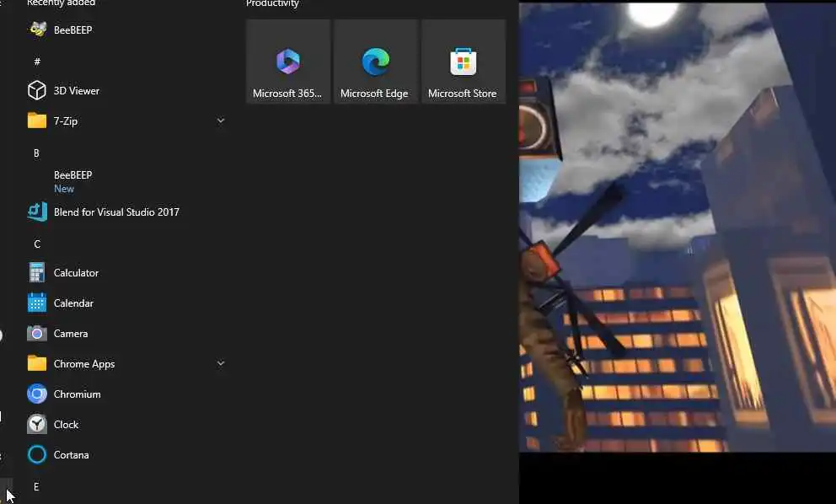The width and height of the screenshot is (836, 504).
Task: Open the Microsoft Store tile icon
Action: [463, 62]
